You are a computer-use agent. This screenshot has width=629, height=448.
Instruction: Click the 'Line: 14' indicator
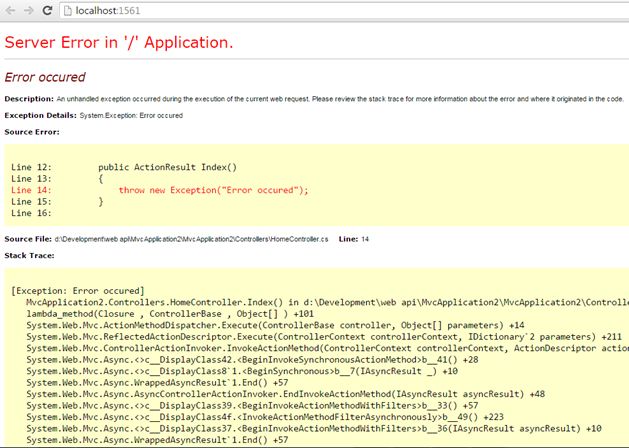pos(353,239)
